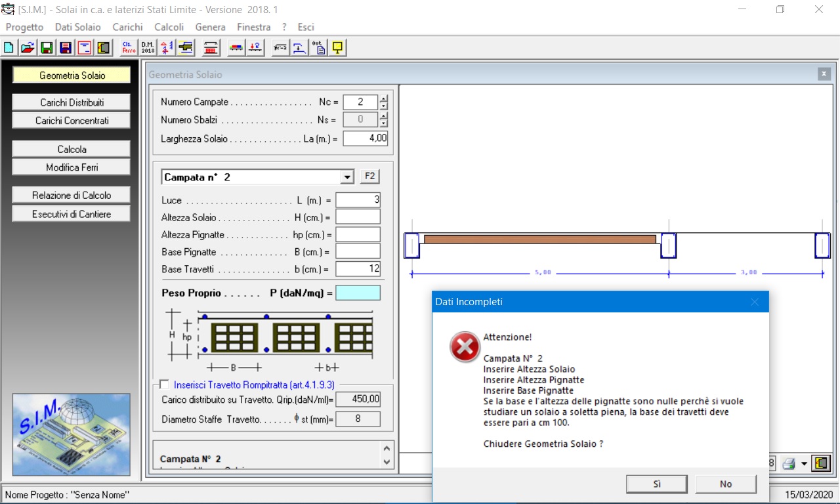This screenshot has height=504, width=840.
Task: Click the red and blue arrows toolbar icon
Action: pos(167,47)
